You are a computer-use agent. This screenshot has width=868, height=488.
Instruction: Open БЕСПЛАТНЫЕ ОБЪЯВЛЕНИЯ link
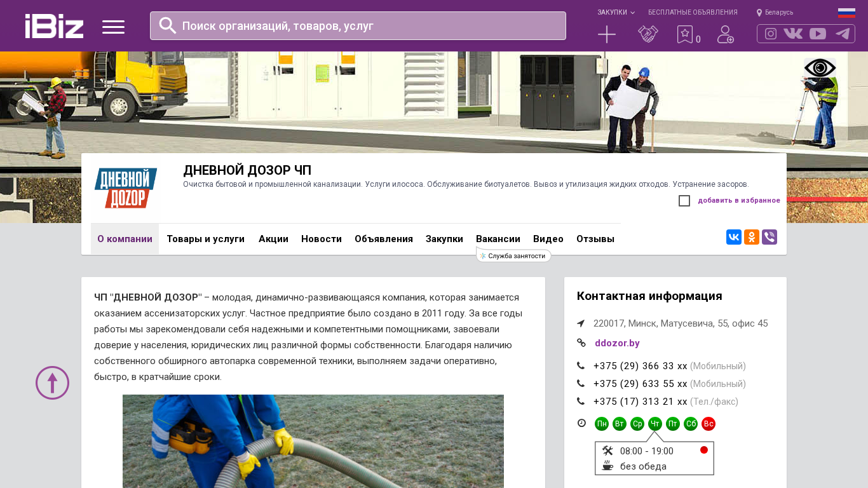(693, 12)
